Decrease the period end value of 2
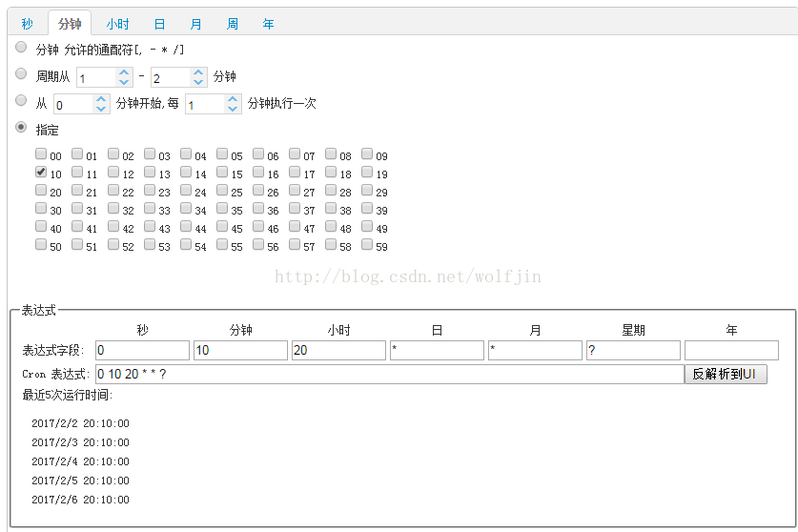 pos(198,81)
